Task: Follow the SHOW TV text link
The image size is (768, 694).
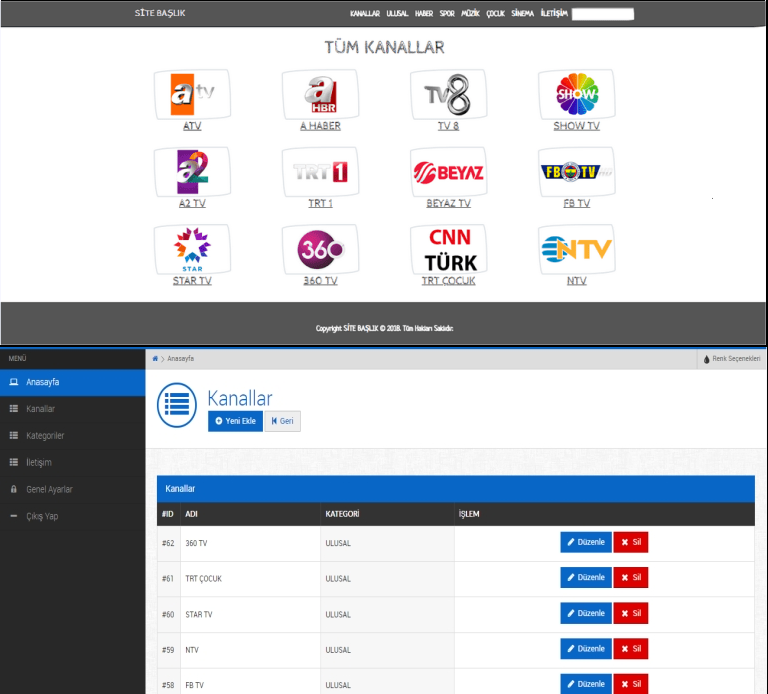Action: [x=576, y=126]
